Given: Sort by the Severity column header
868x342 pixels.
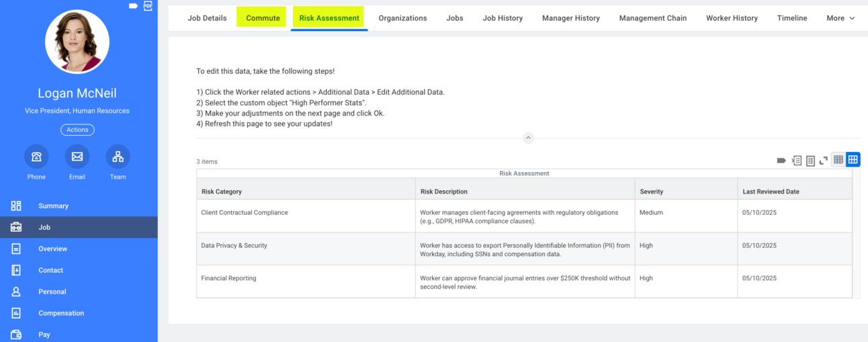Looking at the screenshot, I should [652, 191].
